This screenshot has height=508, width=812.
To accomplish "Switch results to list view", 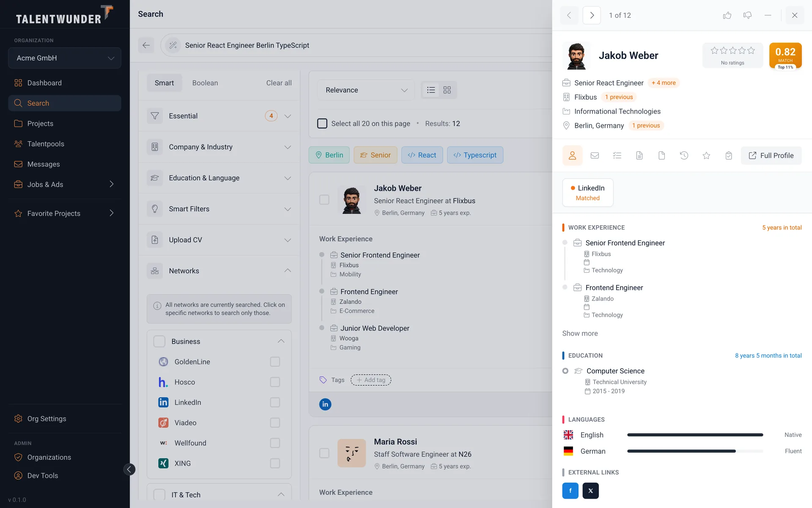I will (x=431, y=90).
